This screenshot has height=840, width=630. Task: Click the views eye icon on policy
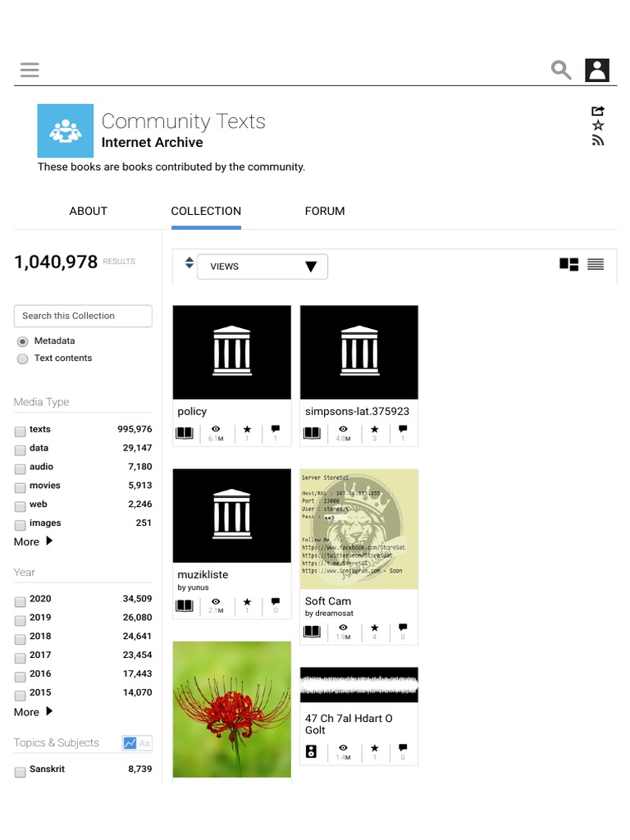[216, 429]
